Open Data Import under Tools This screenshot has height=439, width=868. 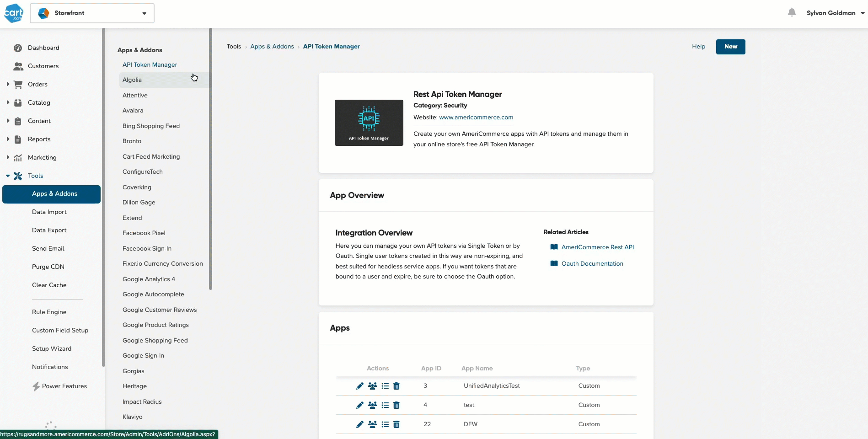[49, 212]
